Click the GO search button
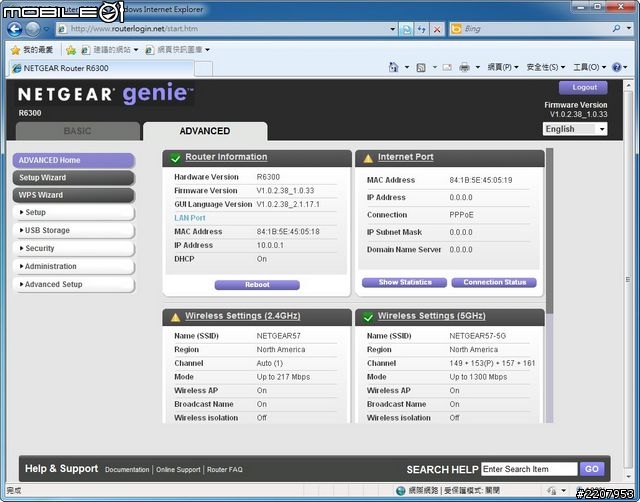The image size is (640, 502). tap(592, 469)
